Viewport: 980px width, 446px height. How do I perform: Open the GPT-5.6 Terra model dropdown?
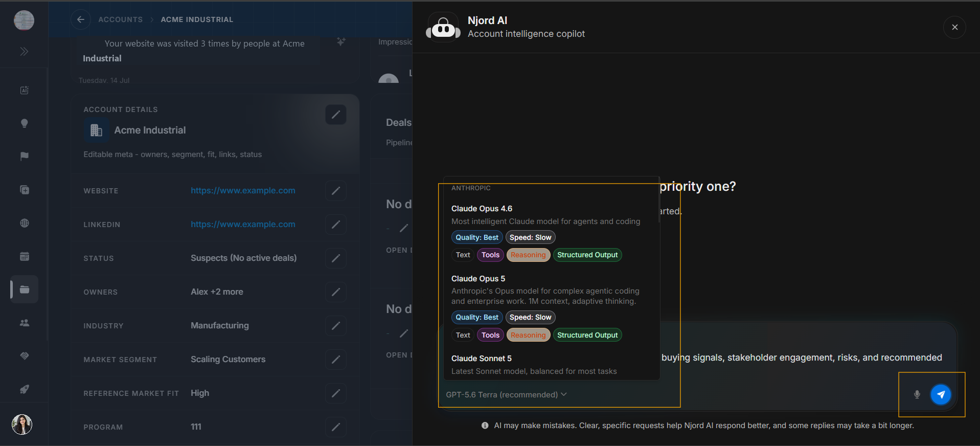coord(506,394)
